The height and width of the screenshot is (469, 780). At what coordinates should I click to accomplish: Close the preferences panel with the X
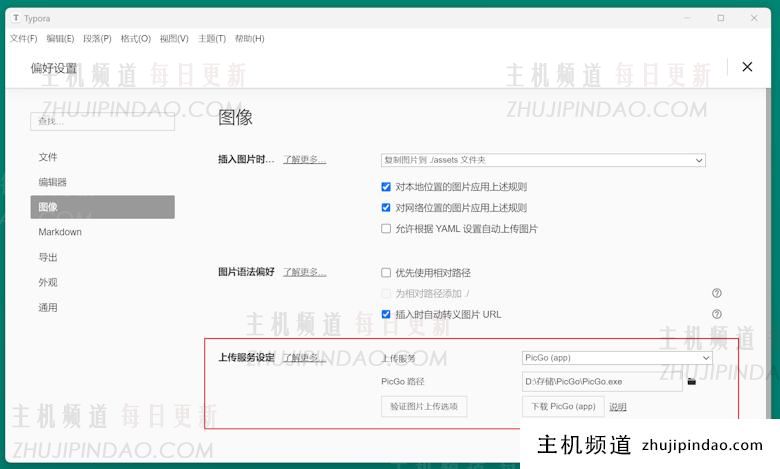point(747,67)
